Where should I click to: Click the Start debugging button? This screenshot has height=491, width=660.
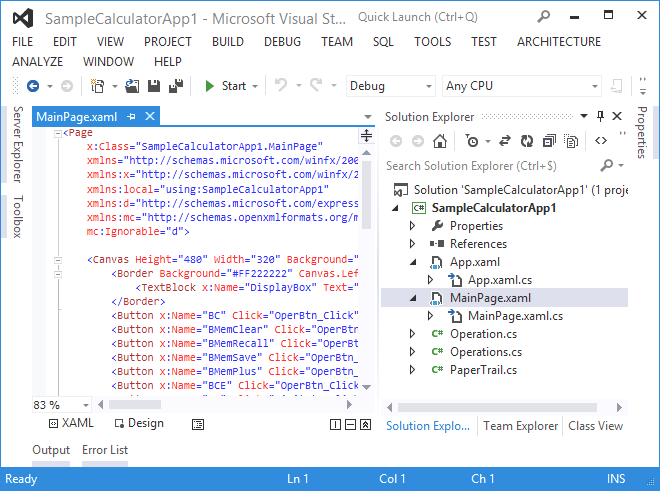[226, 86]
